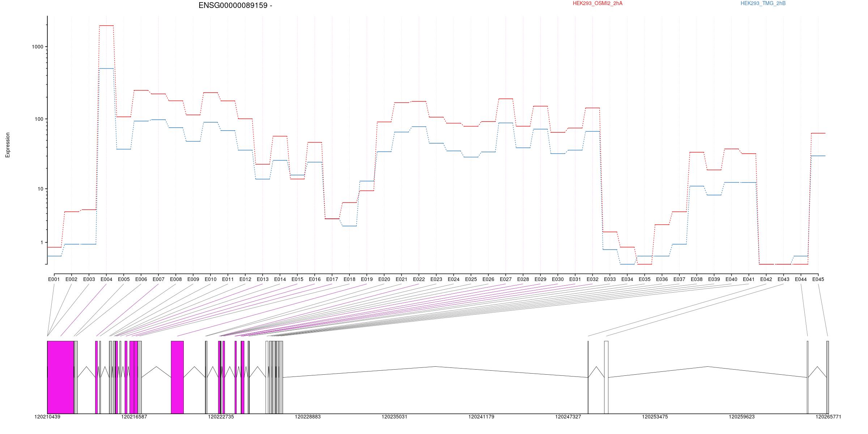This screenshot has height=434, width=868.
Task: Click the y-axis tick label 10
Action: click(x=40, y=189)
